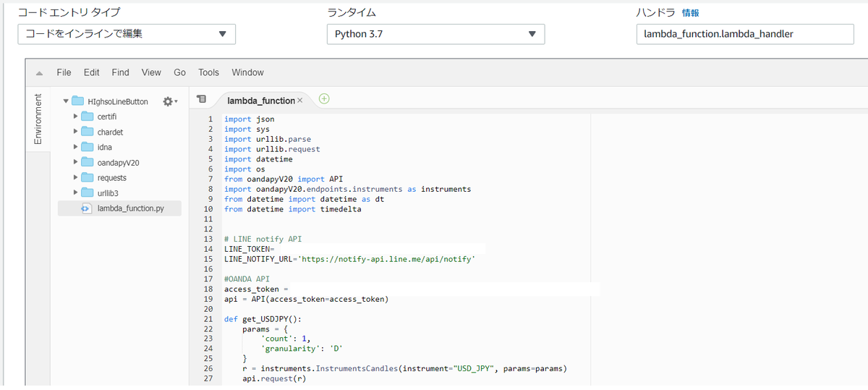868x390 pixels.
Task: Open the Python 3.7 runtime dropdown
Action: [x=435, y=34]
